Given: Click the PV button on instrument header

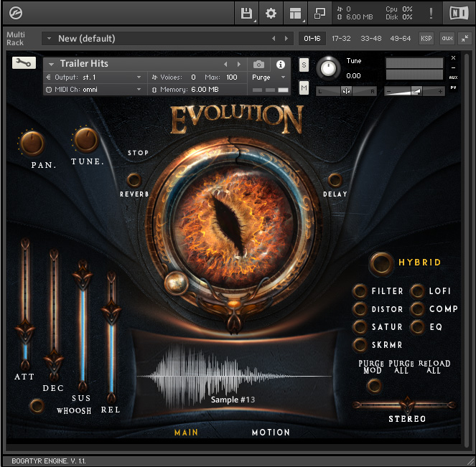Looking at the screenshot, I should 453,88.
